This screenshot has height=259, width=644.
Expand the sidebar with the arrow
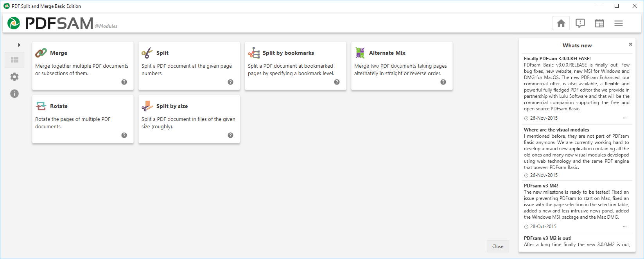tap(19, 45)
